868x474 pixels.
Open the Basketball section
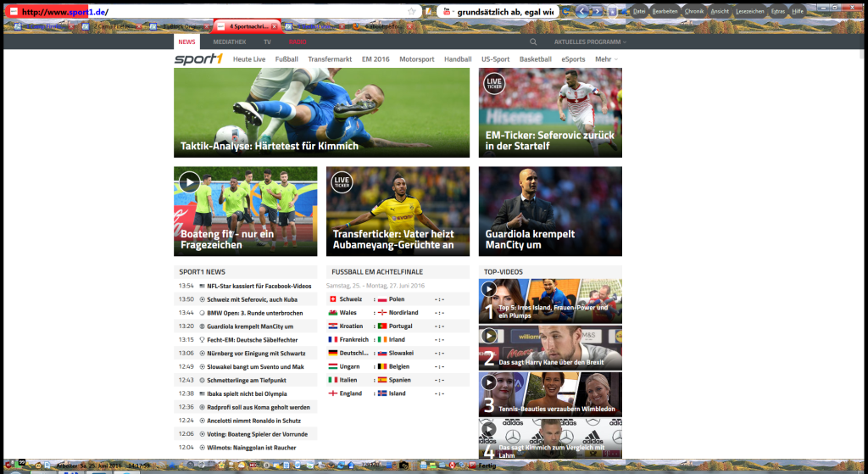coord(536,59)
